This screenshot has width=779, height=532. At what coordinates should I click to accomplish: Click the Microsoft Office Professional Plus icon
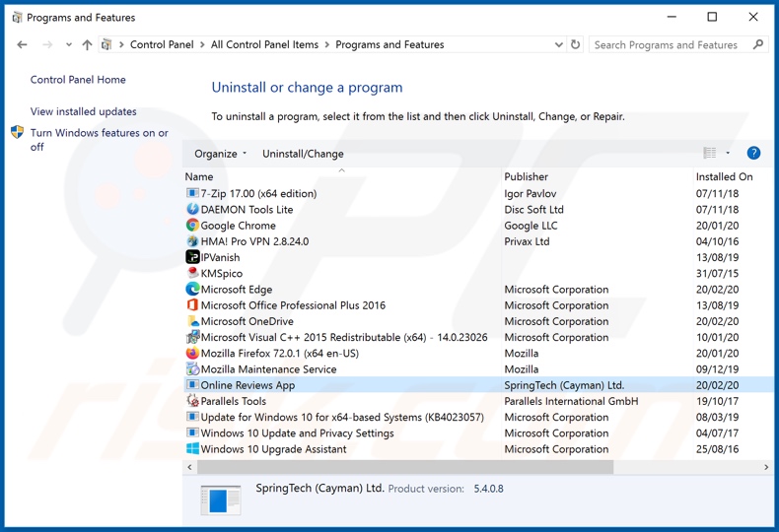coord(192,305)
